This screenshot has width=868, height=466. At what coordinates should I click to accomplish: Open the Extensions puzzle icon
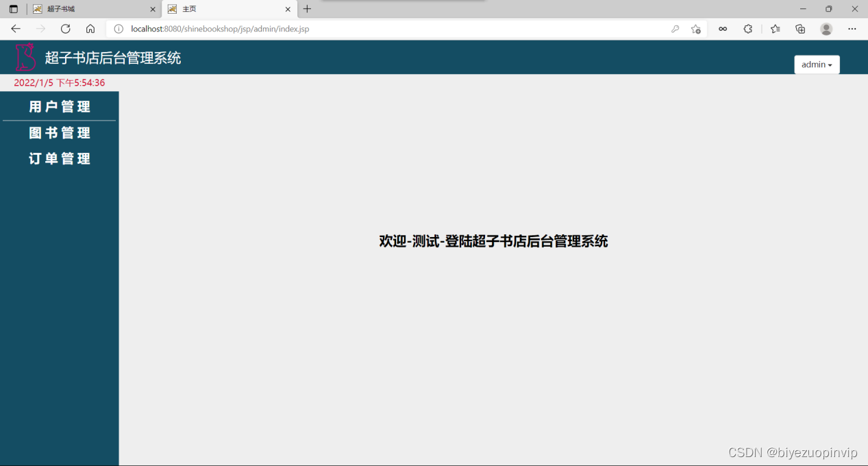pos(748,29)
